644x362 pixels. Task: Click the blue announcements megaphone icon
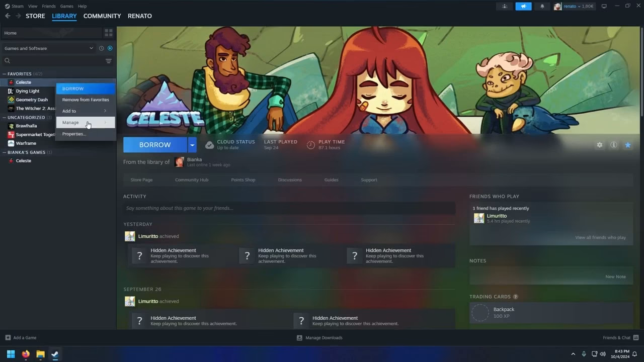tap(523, 7)
